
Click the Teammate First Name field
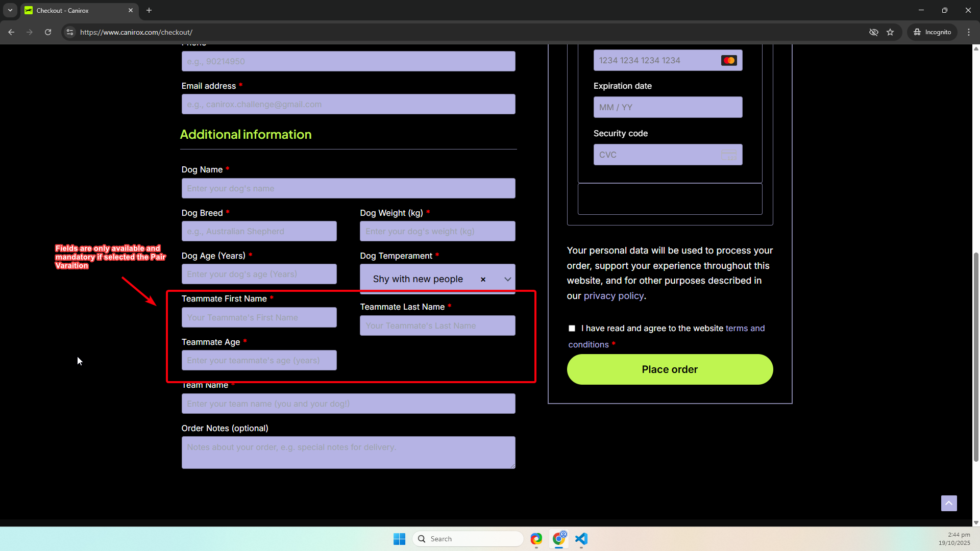[259, 317]
